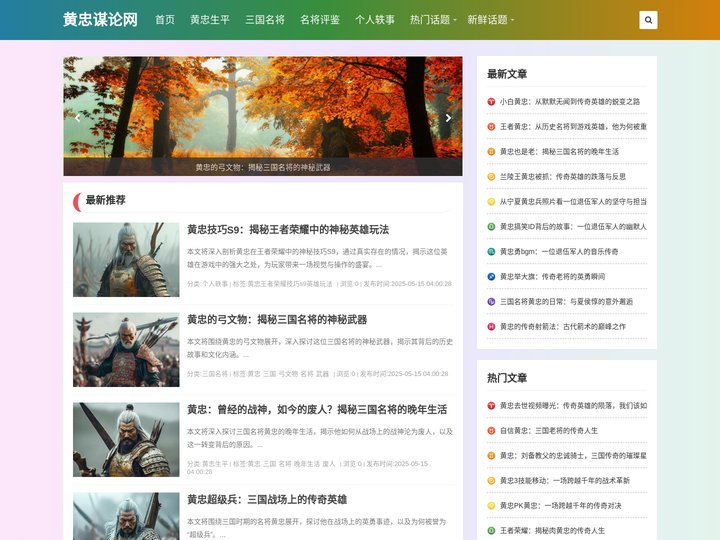Open sidebar link 兰陵王黄忠被抓
The height and width of the screenshot is (540, 720).
562,177
